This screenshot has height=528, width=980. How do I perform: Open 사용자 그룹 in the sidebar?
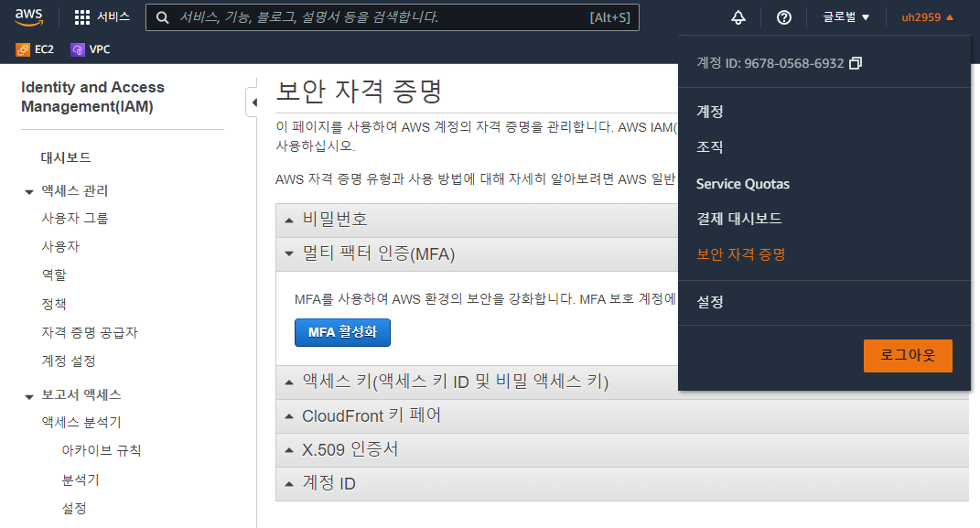pyautogui.click(x=75, y=218)
